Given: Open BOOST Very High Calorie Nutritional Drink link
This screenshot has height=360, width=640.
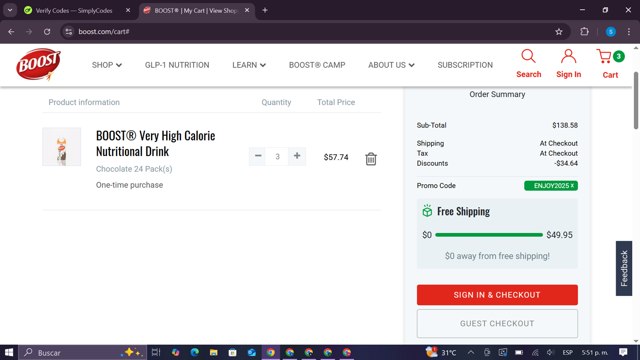Looking at the screenshot, I should pyautogui.click(x=156, y=143).
